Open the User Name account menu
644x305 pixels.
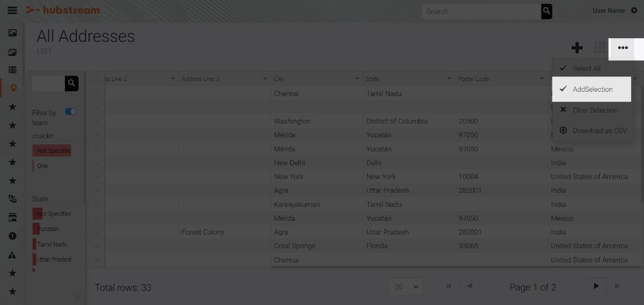[x=609, y=11]
